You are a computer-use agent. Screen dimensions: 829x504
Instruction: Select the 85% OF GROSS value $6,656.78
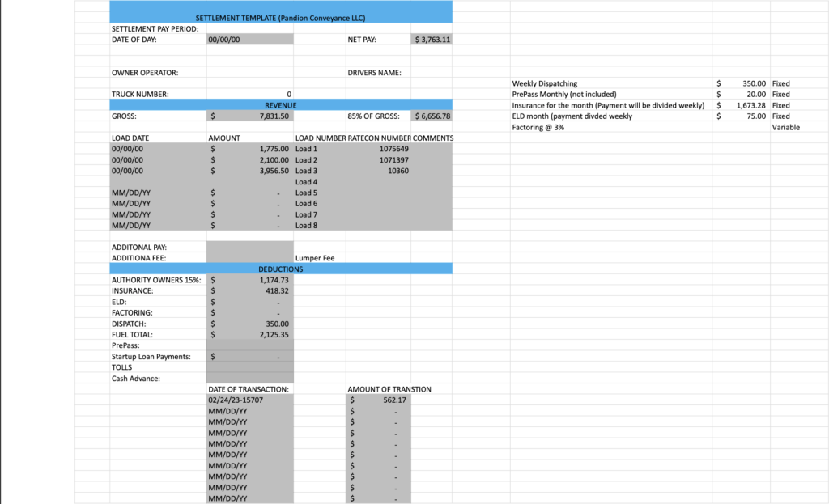[432, 116]
